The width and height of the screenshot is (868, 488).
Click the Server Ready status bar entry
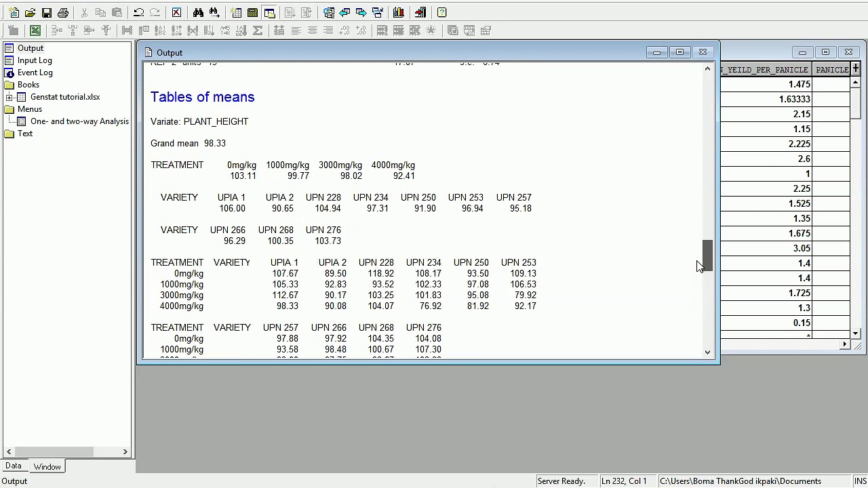coord(561,481)
